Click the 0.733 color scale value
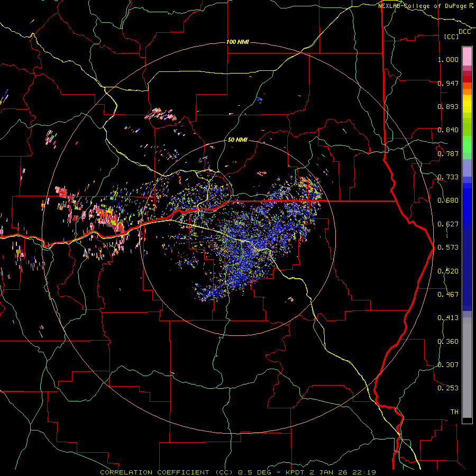Viewport: 476px width, 476px height. [448, 177]
